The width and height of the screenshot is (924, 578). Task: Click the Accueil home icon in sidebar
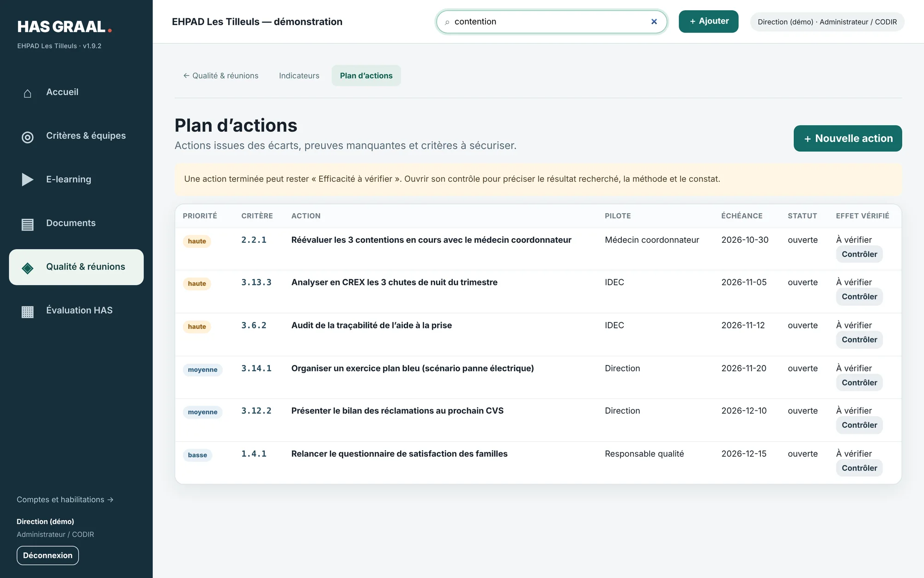click(28, 93)
